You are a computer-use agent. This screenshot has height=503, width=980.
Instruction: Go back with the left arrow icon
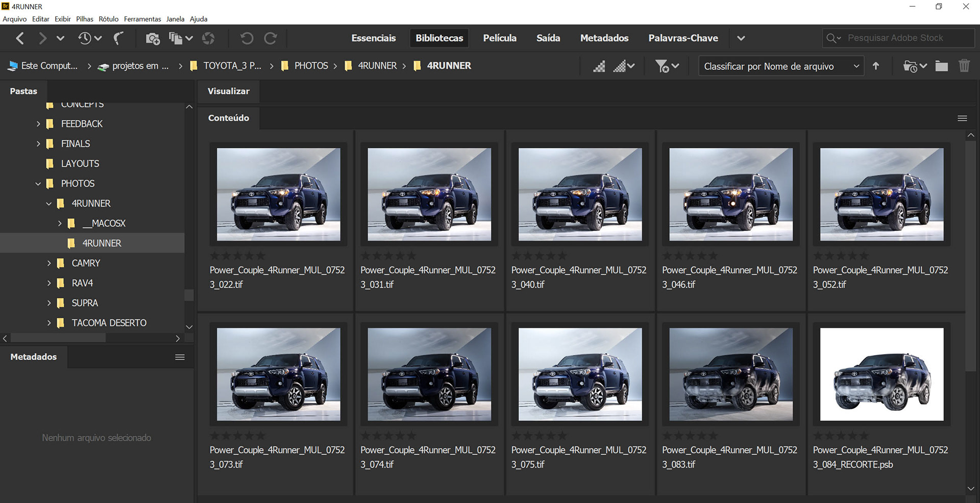pyautogui.click(x=20, y=38)
